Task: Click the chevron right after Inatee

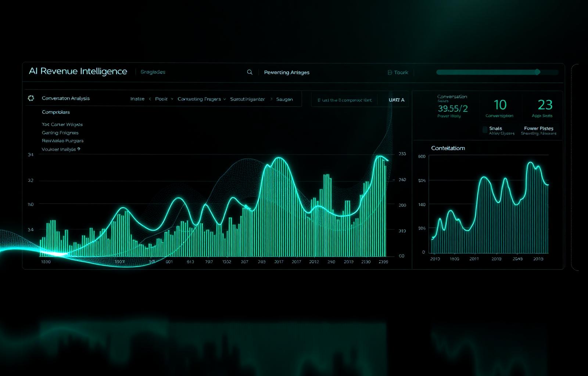Action: point(150,99)
